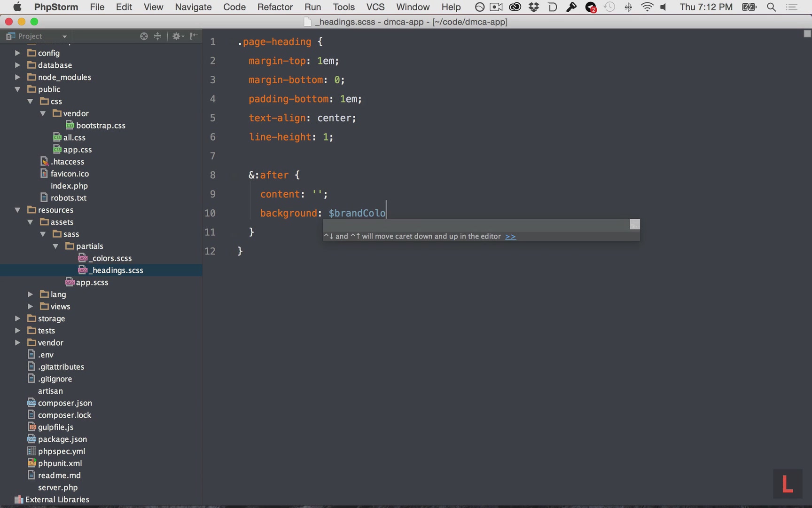
Task: Collapse the resources folder
Action: 17,210
